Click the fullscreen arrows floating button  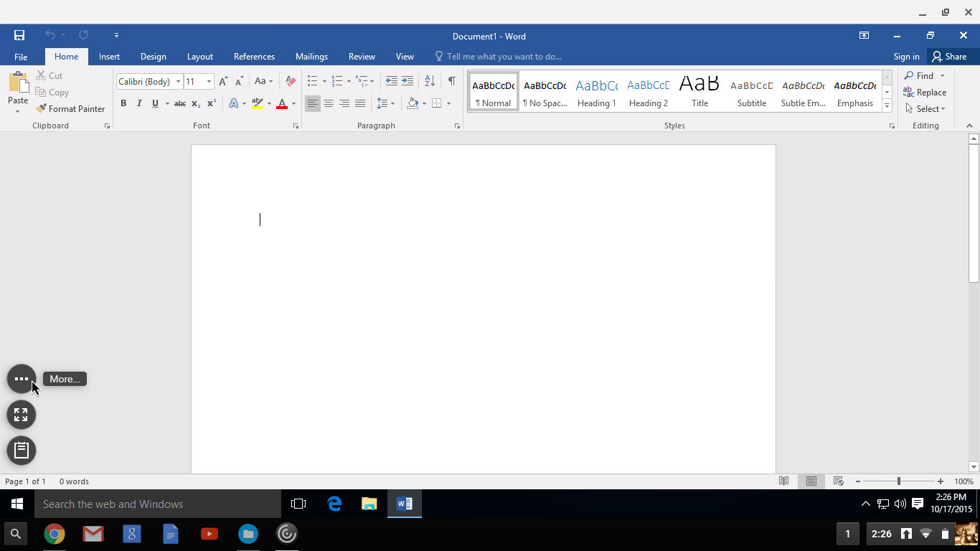pyautogui.click(x=22, y=415)
